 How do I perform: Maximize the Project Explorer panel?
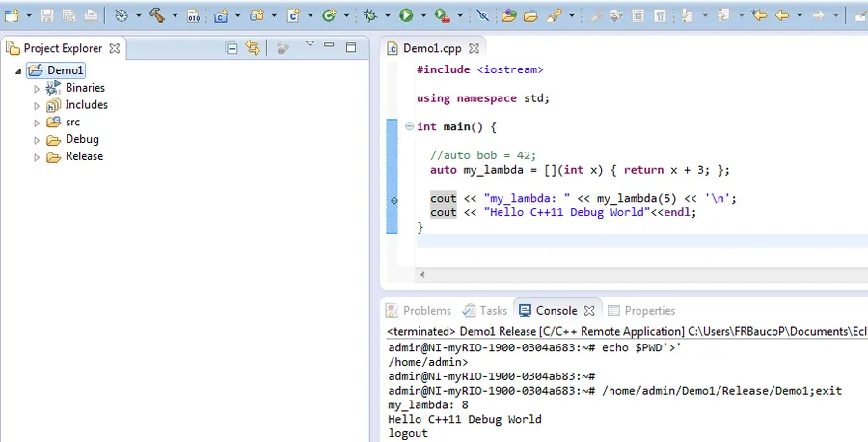(x=351, y=47)
